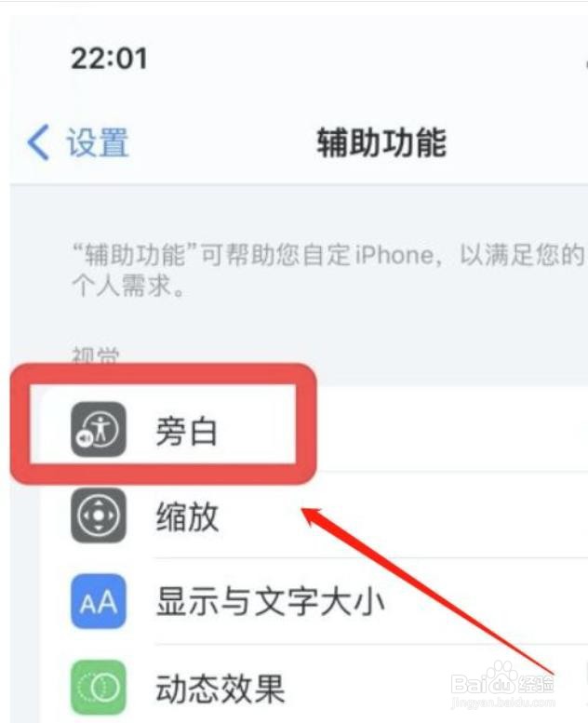Screen dimensions: 588x723
Task: Tap the 缩放 zoom icon
Action: (x=99, y=515)
